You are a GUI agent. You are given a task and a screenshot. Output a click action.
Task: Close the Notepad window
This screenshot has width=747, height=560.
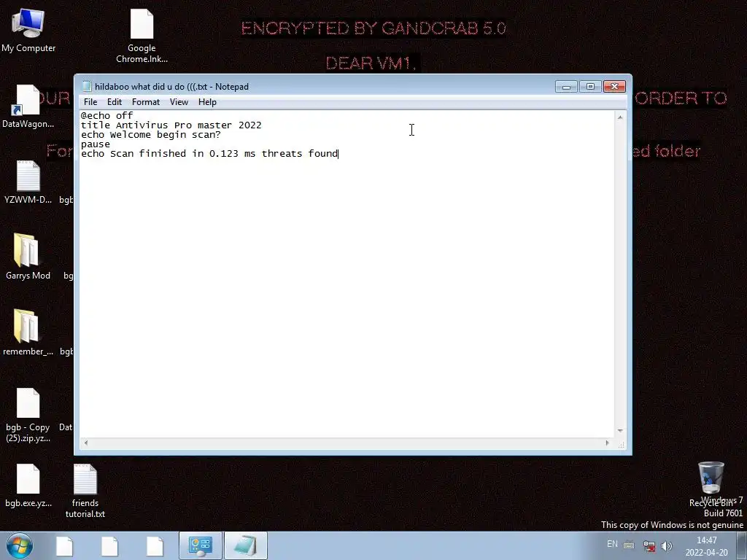point(614,87)
